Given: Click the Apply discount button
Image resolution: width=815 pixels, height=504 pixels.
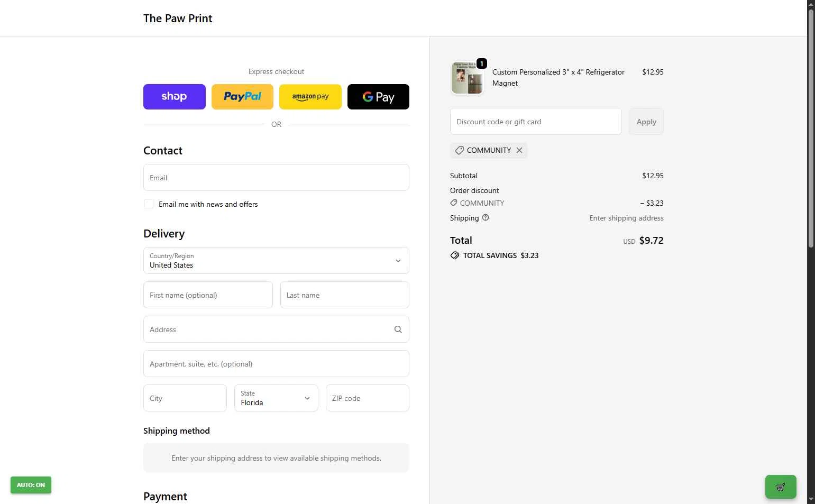Looking at the screenshot, I should coord(646,122).
